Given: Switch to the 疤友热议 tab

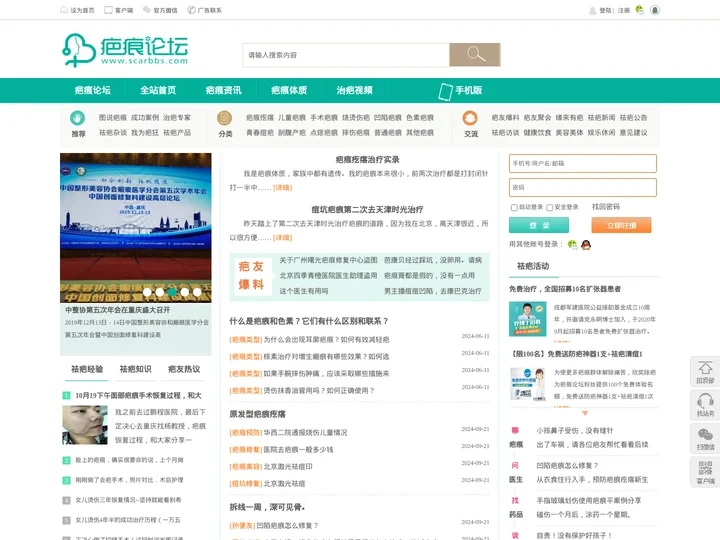Looking at the screenshot, I should click(184, 369).
